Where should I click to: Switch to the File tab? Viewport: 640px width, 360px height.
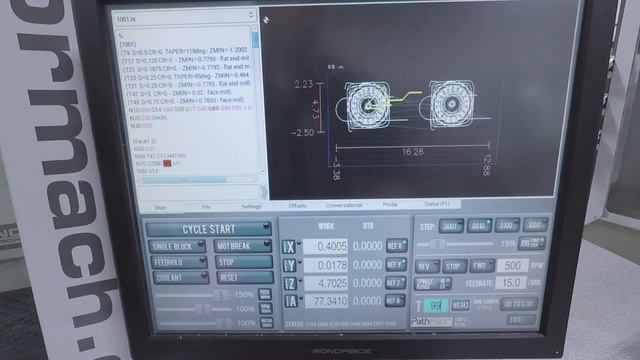(206, 207)
